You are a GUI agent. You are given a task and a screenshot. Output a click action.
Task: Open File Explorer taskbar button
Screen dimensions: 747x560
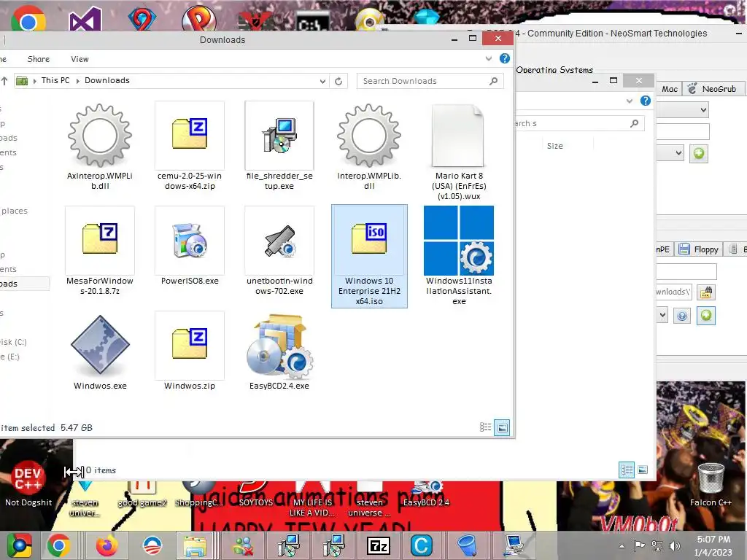[195, 545]
